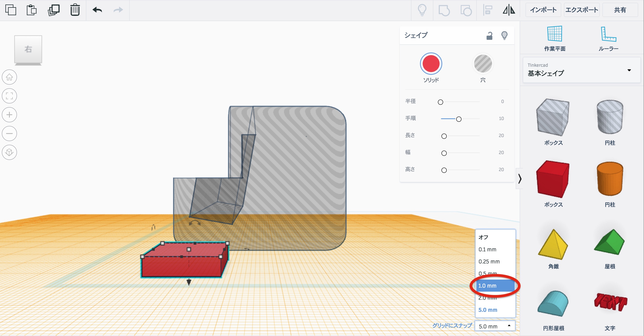Click the mirror flip tool icon

509,10
